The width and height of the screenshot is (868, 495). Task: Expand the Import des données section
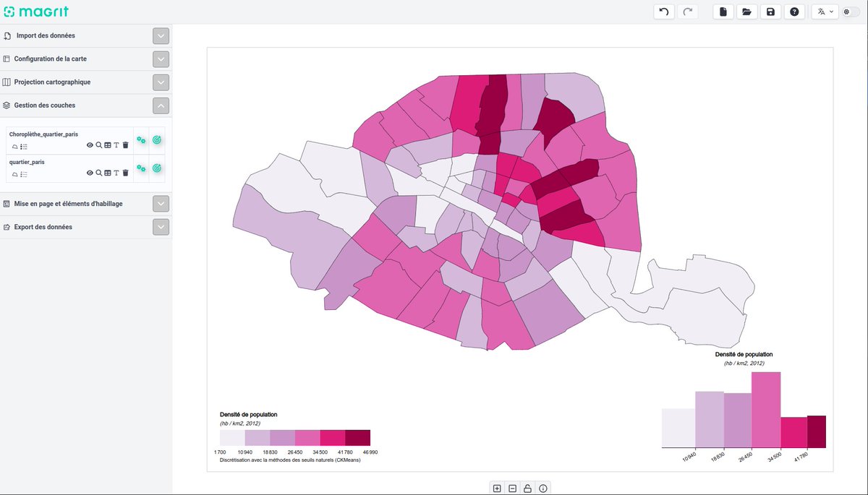coord(161,35)
